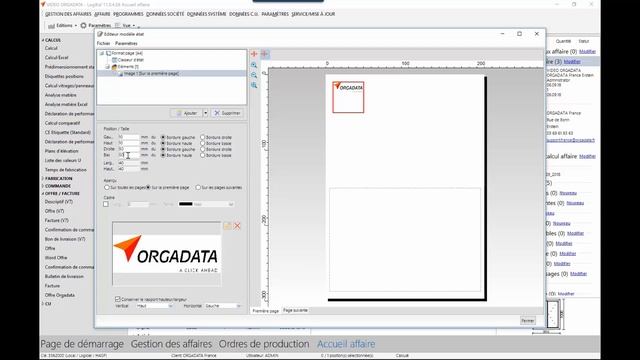Image resolution: width=640 pixels, height=360 pixels.
Task: Expand the COMMANDE sidebar section
Action: tap(43, 186)
